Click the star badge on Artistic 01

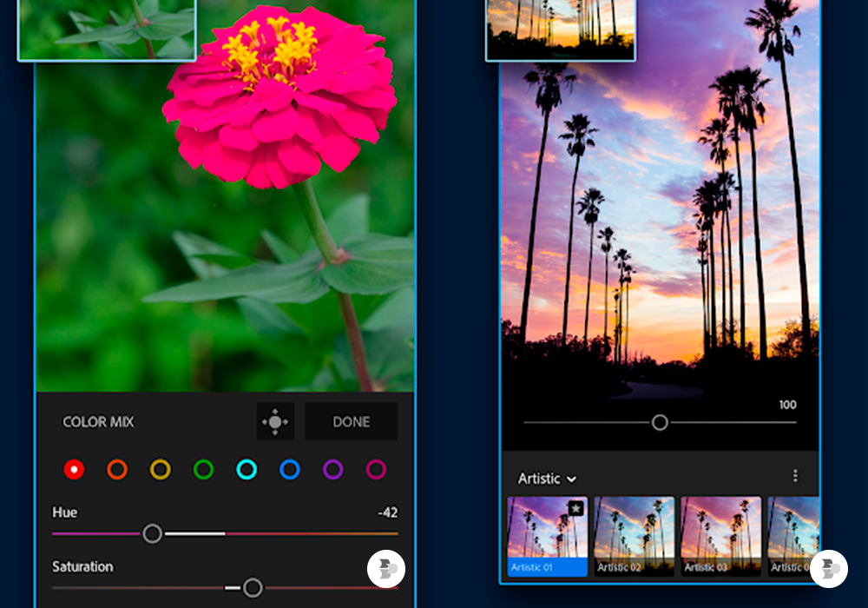(575, 508)
